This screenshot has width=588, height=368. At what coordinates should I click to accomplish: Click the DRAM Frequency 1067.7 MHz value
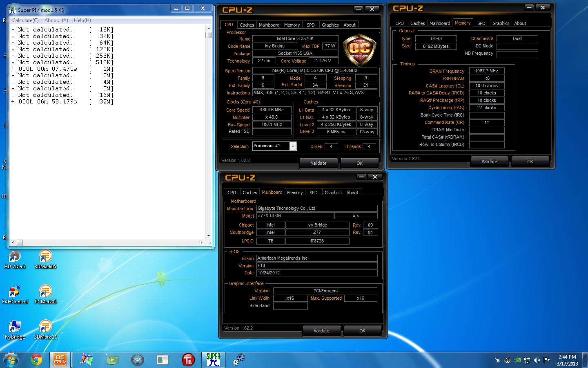tap(486, 71)
